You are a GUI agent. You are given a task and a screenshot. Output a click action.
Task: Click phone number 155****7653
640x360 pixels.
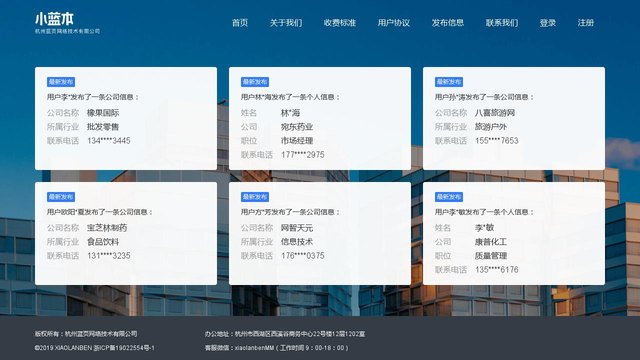click(496, 141)
